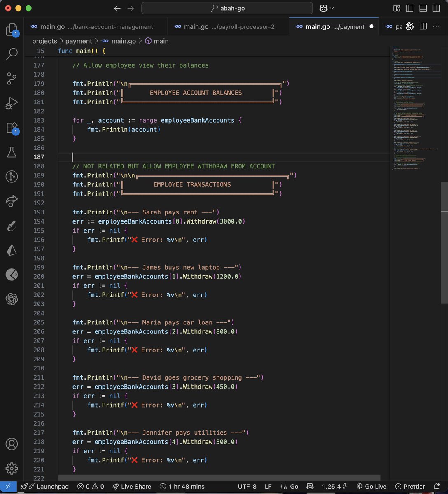Switch to the truncated 'pa' tab
448x494 pixels.
tap(393, 26)
